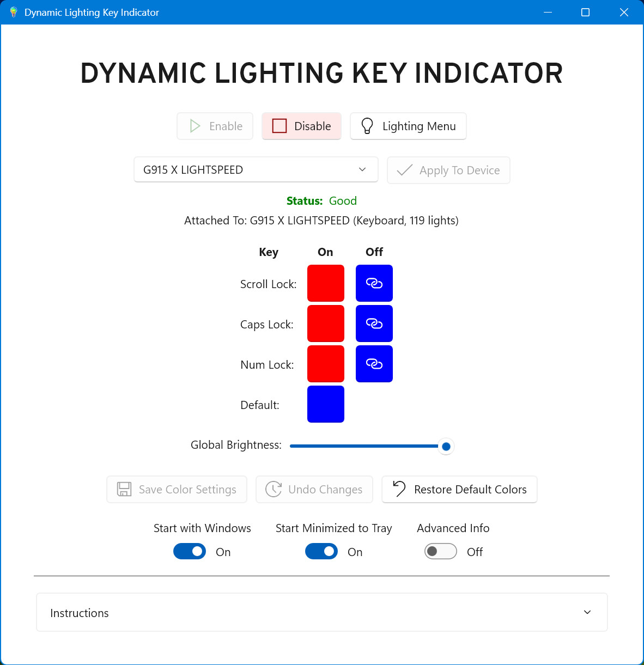The width and height of the screenshot is (644, 665).
Task: Click the undo arrow icon on Restore Default Colors
Action: tap(399, 489)
